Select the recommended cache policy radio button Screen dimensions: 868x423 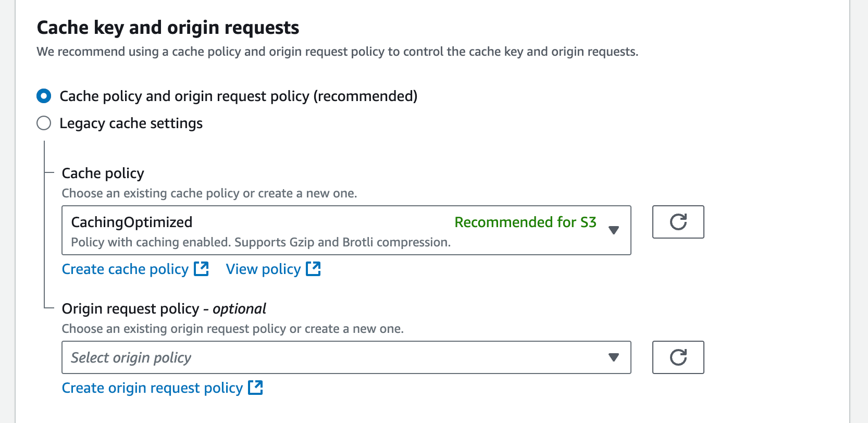coord(44,96)
